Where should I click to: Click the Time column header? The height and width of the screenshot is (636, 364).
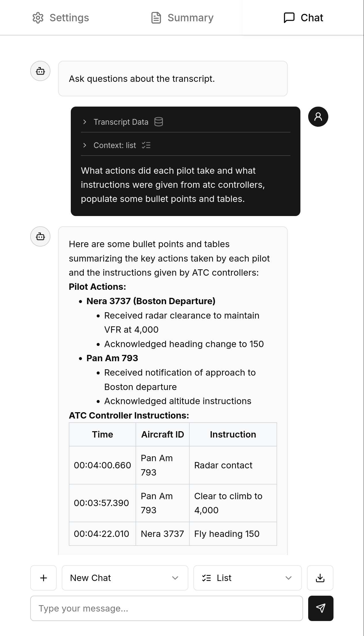click(x=102, y=434)
